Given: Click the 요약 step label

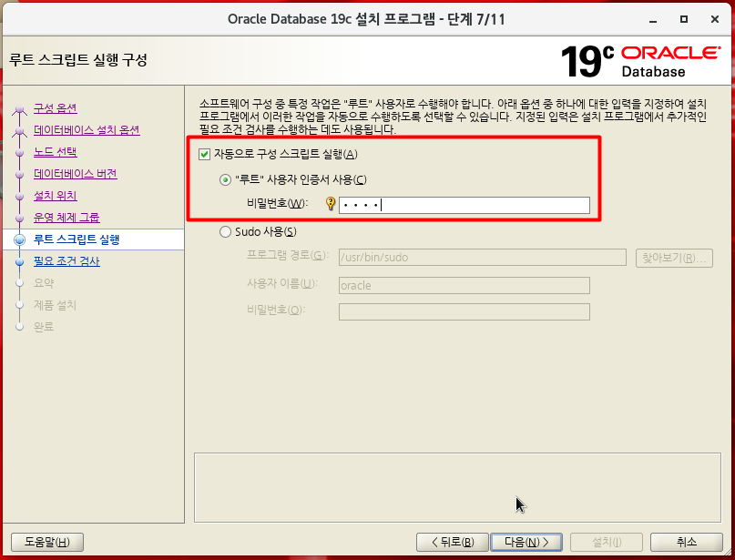Looking at the screenshot, I should [x=44, y=283].
